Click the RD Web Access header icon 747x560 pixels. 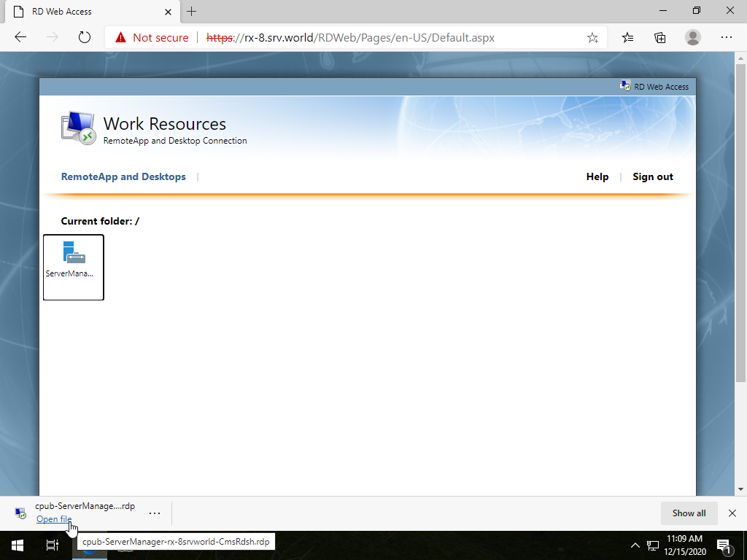click(x=625, y=86)
